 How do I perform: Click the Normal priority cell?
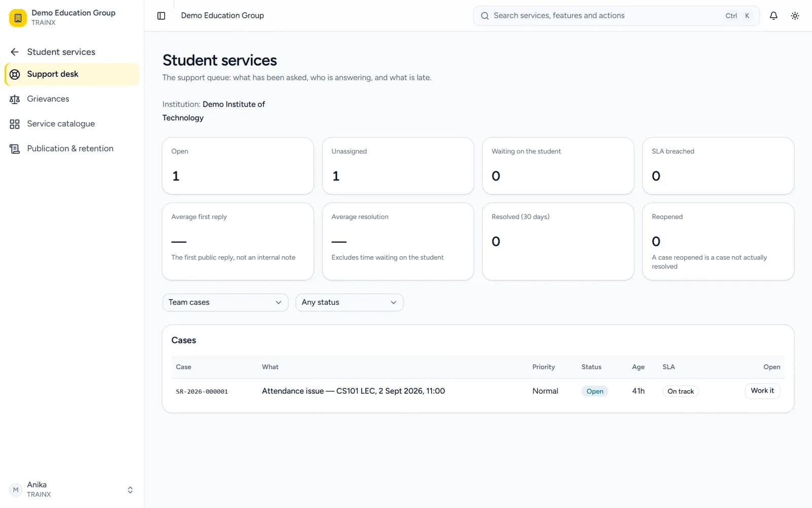click(x=545, y=391)
